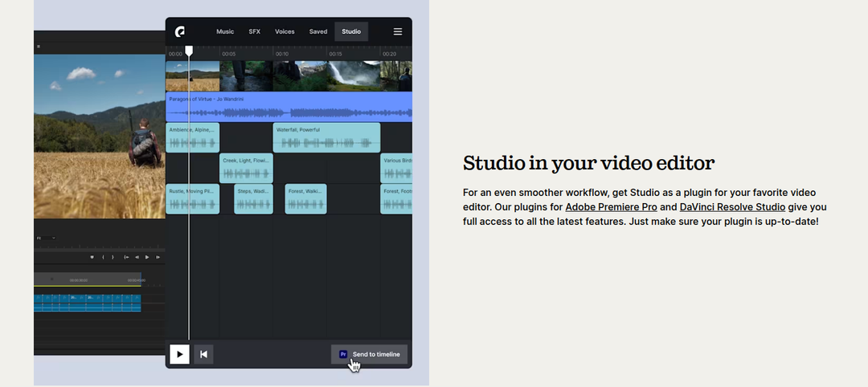Open the Adobe Premiere Pro link
Screen dimensions: 868x387
click(x=611, y=207)
